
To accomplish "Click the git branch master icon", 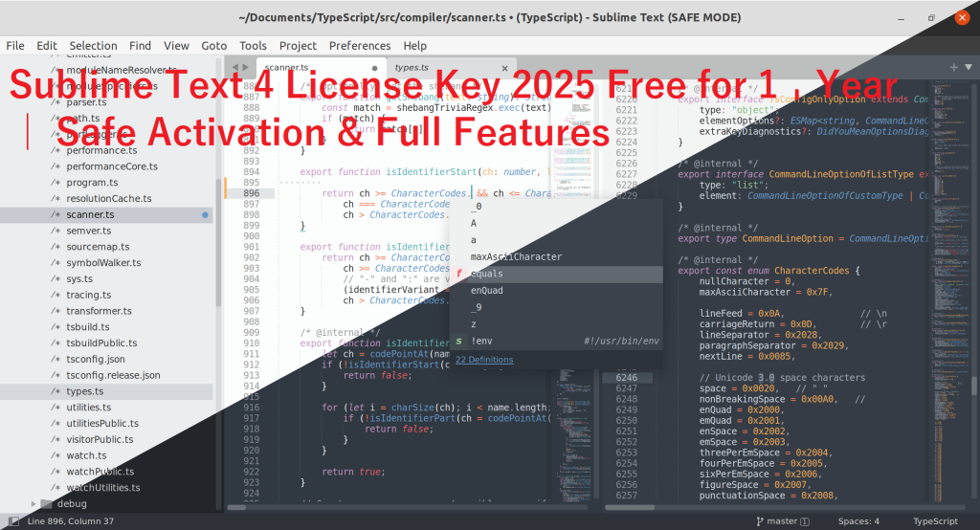I will click(x=760, y=521).
